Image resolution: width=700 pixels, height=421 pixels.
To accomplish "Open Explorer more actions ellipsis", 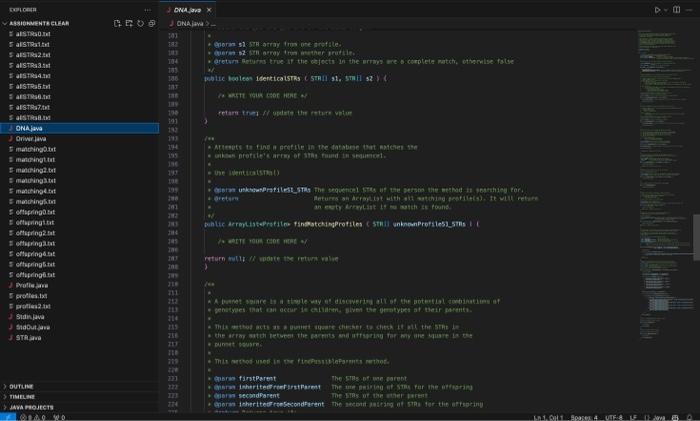I will coord(148,10).
